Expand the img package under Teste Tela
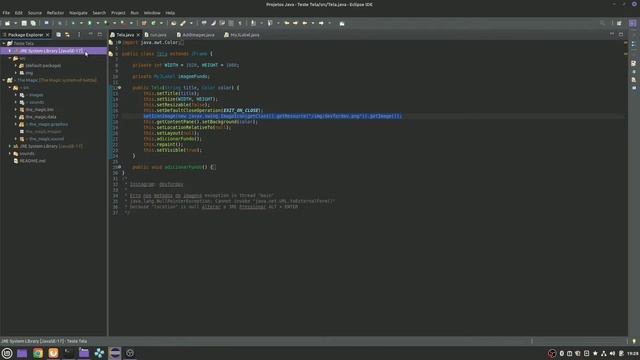Screen dimensions: 640x360 pos(16,73)
